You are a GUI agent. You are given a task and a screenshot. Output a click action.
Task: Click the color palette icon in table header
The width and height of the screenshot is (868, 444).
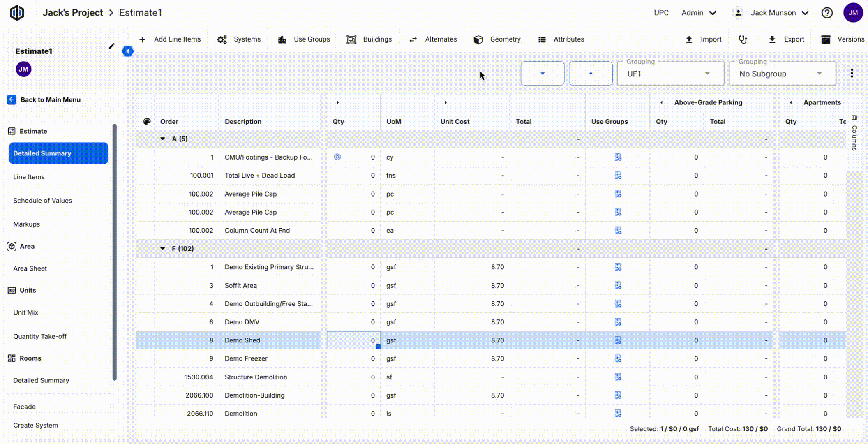147,121
